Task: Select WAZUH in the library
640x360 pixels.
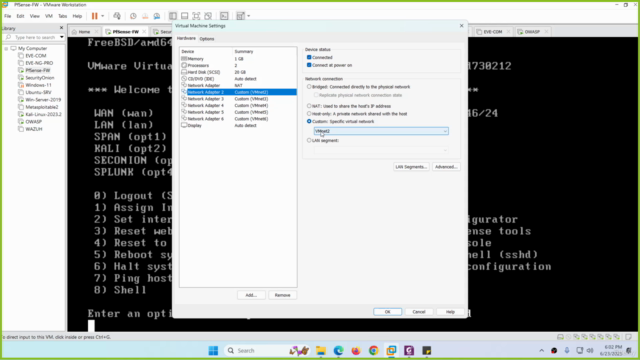Action: tap(33, 129)
